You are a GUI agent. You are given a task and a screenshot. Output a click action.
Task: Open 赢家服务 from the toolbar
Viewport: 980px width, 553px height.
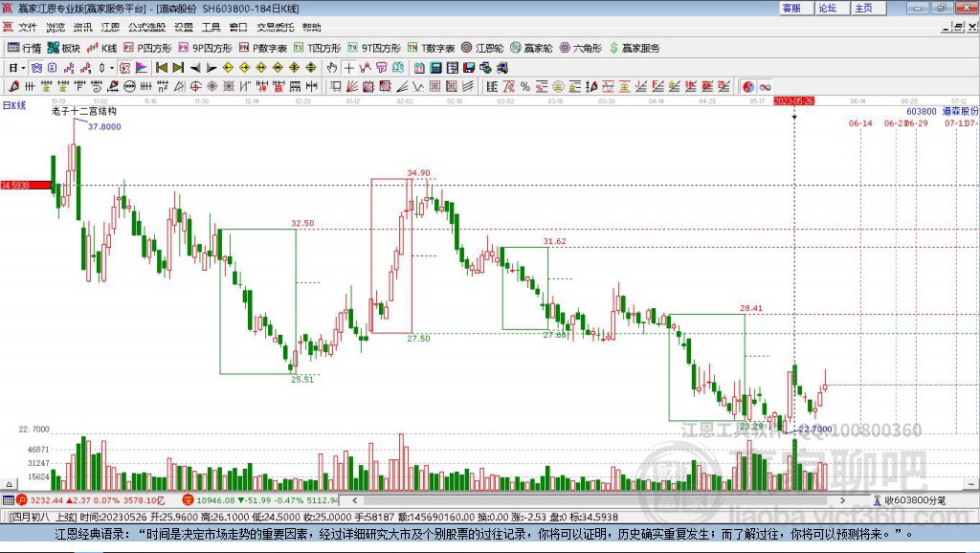pos(635,48)
